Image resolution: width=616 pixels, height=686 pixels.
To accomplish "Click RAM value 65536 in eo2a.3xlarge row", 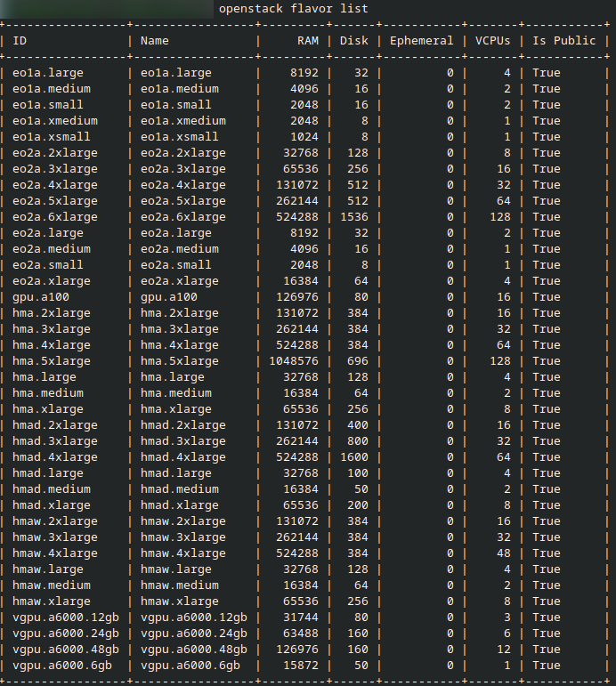I will click(301, 169).
